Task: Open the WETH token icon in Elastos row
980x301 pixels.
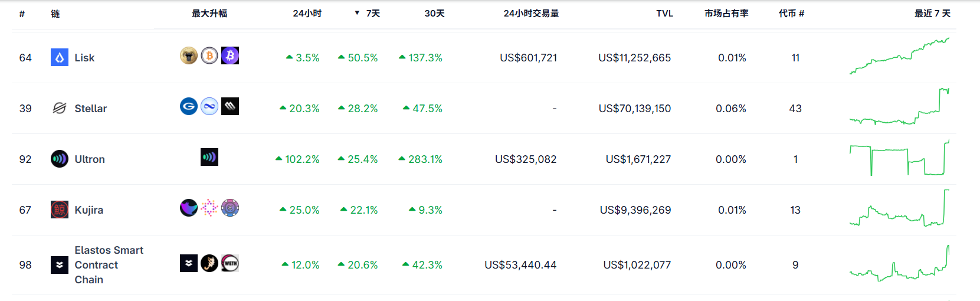Action: [x=230, y=263]
